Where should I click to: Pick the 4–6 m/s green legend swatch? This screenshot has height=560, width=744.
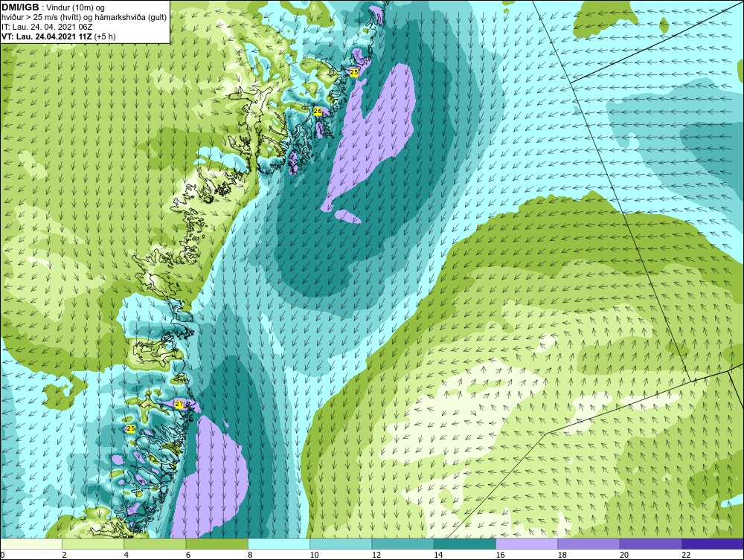(x=155, y=544)
